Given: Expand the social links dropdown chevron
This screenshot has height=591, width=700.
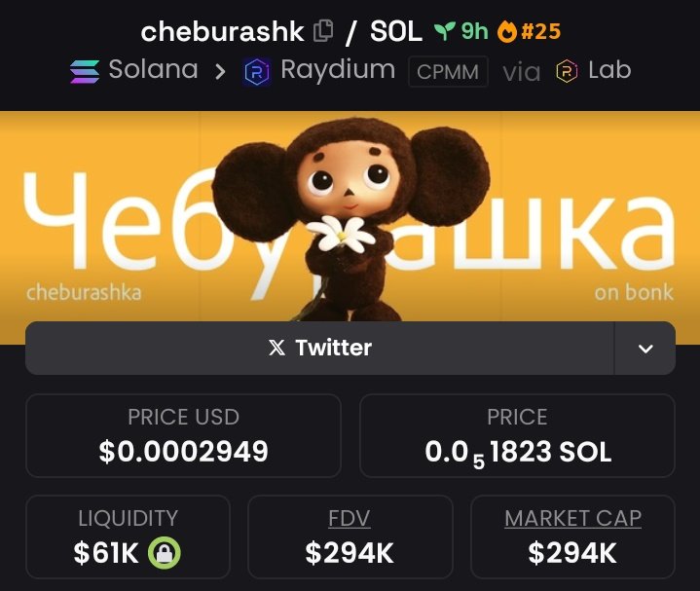Looking at the screenshot, I should pyautogui.click(x=645, y=349).
